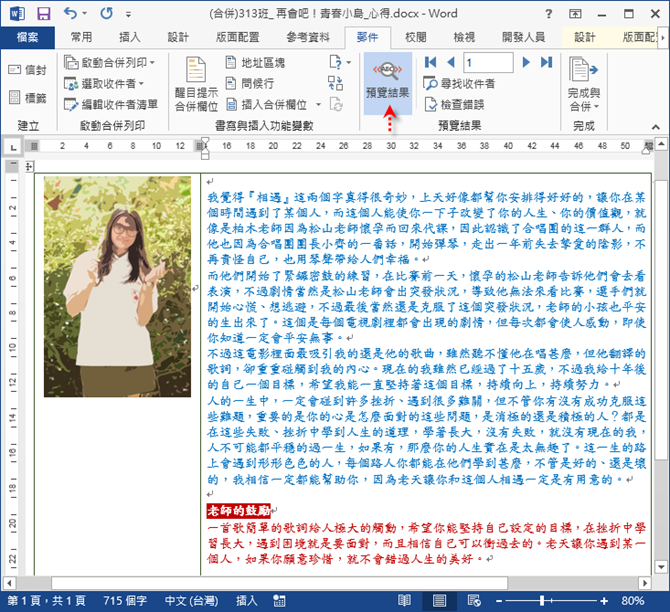This screenshot has width=670, height=612.
Task: Switch to the 插入 tab
Action: click(x=129, y=38)
